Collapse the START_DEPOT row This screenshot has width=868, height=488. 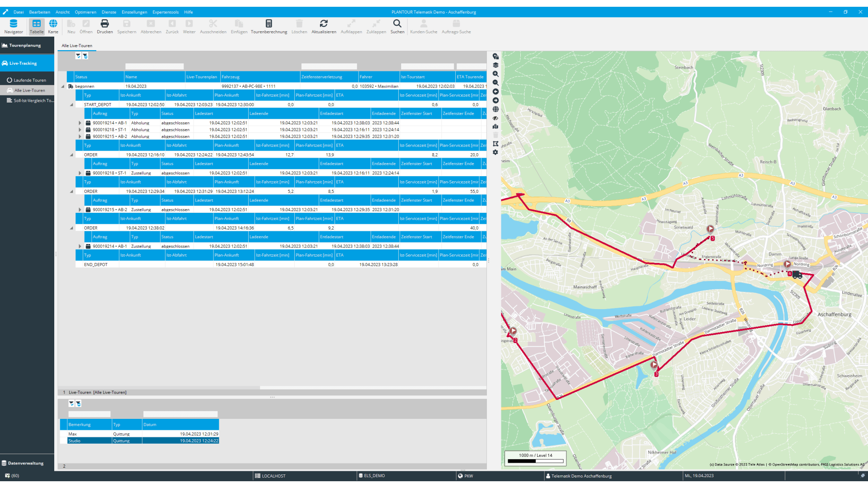[x=71, y=105]
